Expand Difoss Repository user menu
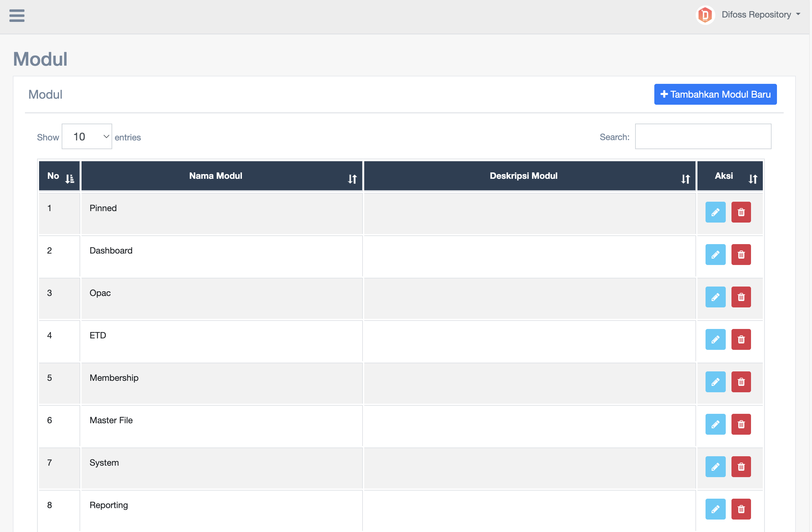Image resolution: width=812 pixels, height=532 pixels. click(760, 15)
